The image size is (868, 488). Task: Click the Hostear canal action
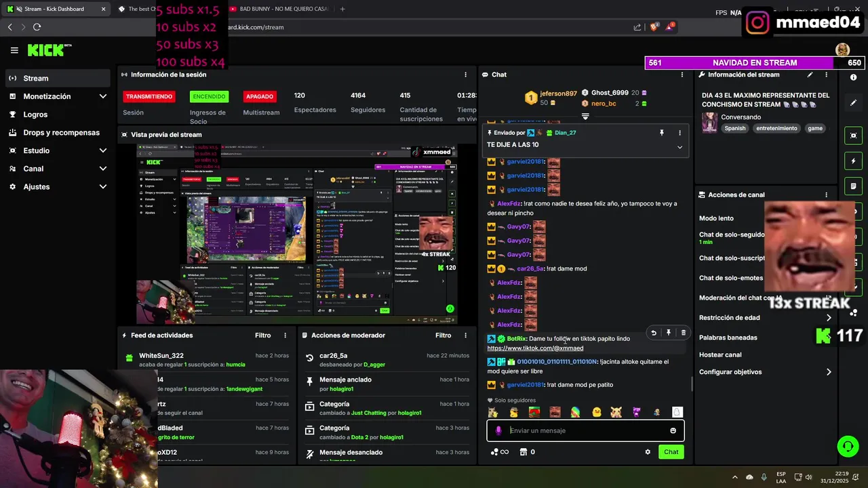720,354
